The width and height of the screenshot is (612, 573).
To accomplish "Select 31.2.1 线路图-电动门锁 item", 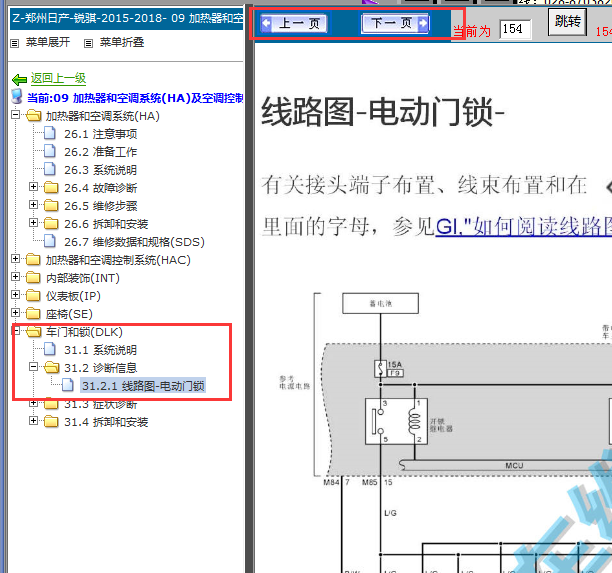I will tap(143, 386).
